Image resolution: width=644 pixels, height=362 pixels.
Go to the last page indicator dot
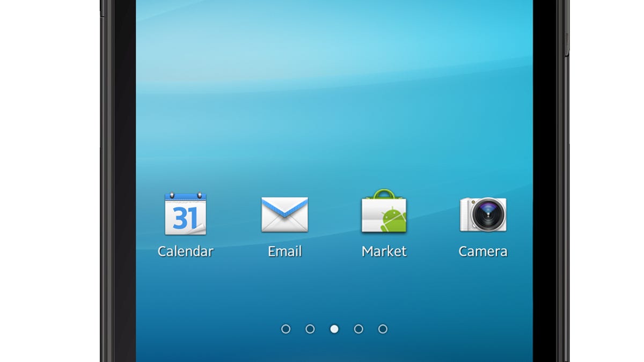(383, 329)
